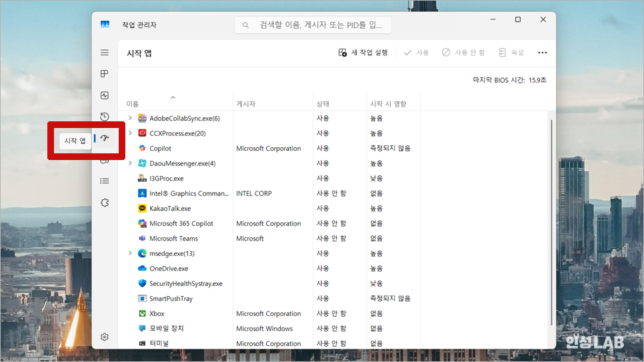Click the 속성 properties button
Viewport: 644px width, 362px height.
point(511,53)
